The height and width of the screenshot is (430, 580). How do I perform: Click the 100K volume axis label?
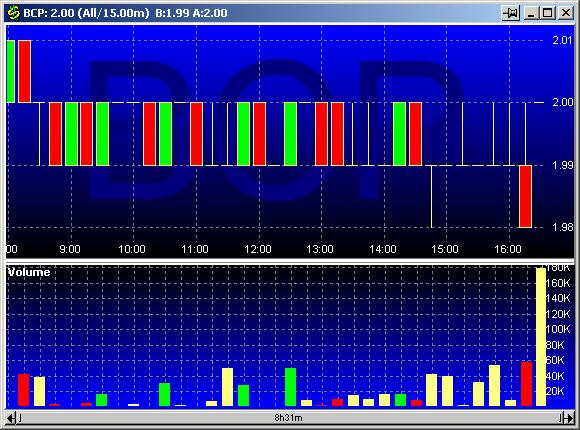[x=559, y=329]
